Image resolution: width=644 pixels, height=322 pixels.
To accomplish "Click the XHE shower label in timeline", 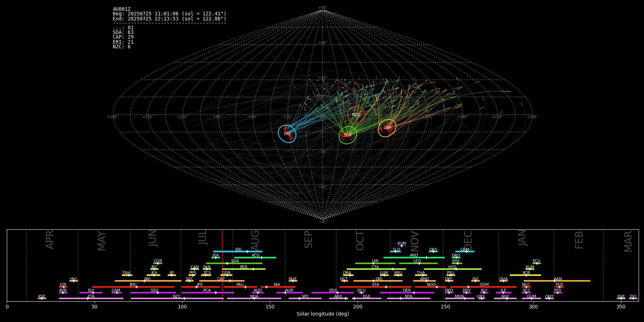I will [x=621, y=297].
